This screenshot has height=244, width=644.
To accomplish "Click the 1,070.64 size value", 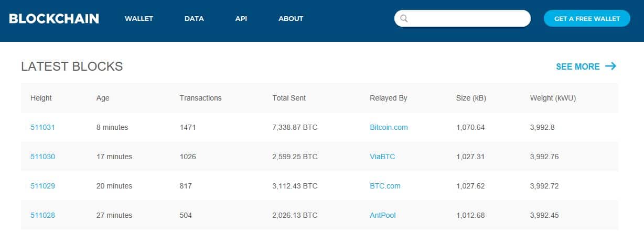I will pyautogui.click(x=470, y=127).
